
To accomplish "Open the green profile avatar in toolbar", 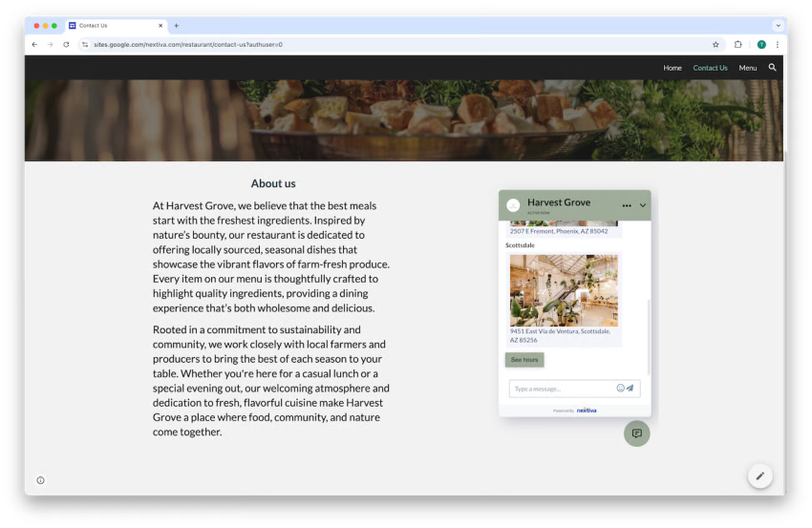I will [761, 45].
